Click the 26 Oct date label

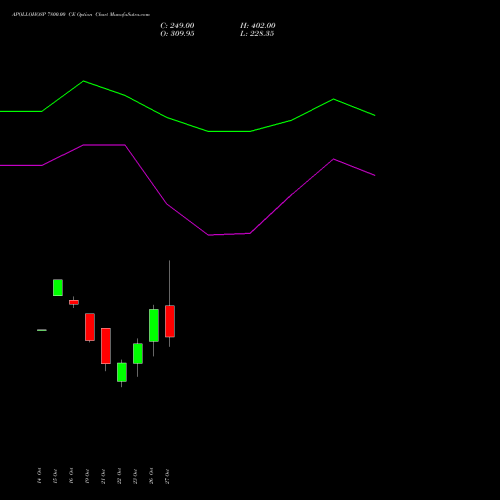point(151,476)
